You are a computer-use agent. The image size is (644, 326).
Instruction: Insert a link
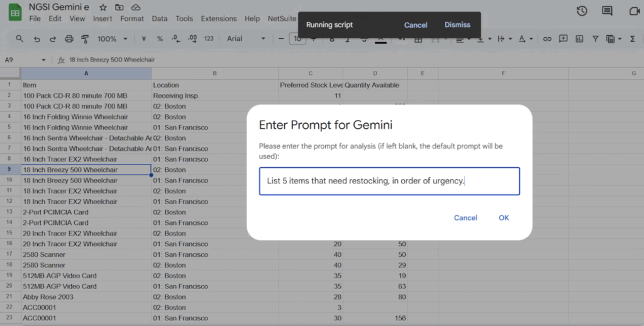pos(547,39)
